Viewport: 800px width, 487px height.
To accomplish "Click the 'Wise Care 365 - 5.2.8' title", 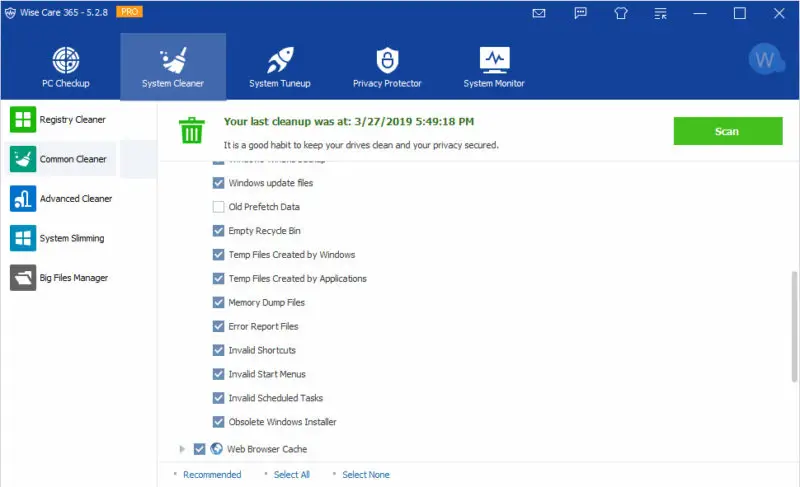I will 64,12.
